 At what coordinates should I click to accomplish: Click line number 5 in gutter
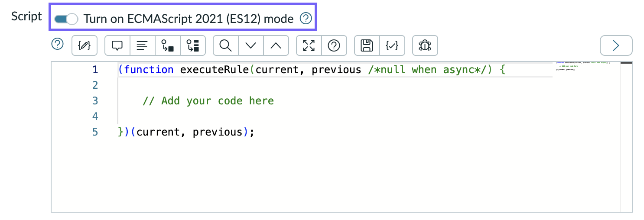95,132
